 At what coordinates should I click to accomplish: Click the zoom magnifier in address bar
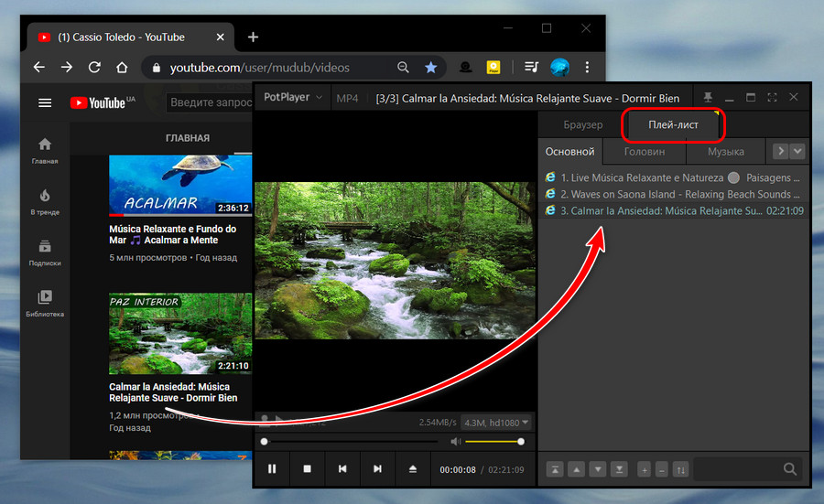click(403, 67)
